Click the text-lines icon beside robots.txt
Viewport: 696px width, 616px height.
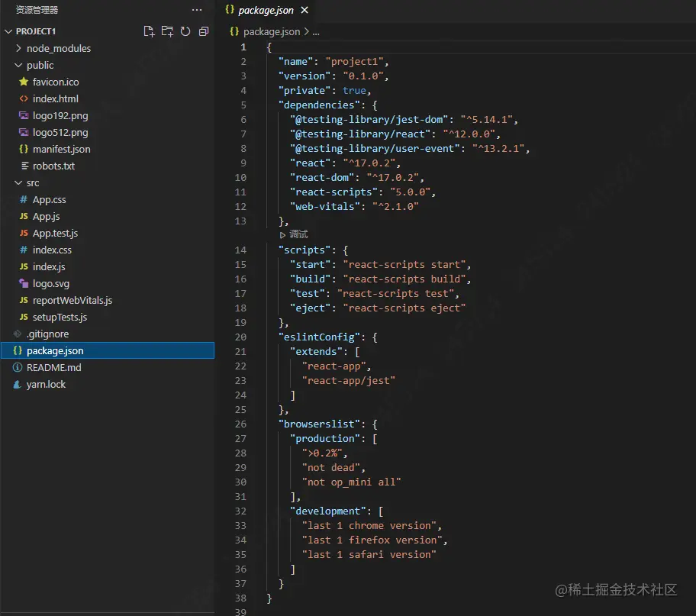coord(25,166)
